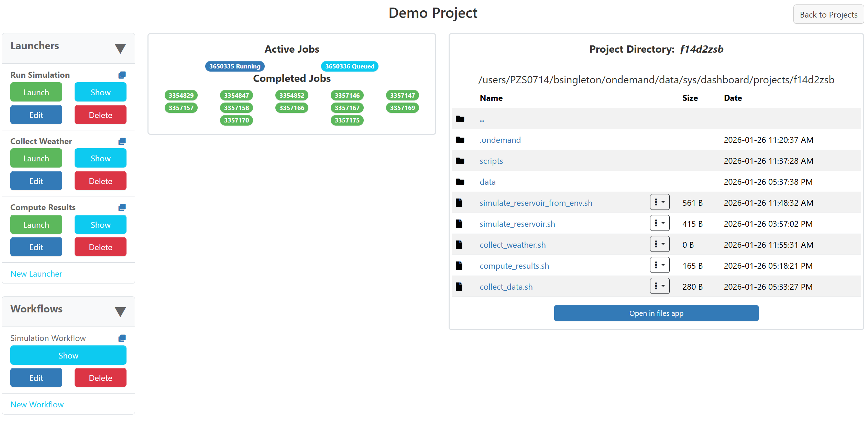Viewport: 868px width, 428px height.
Task: Open the project in the files app
Action: pyautogui.click(x=656, y=313)
